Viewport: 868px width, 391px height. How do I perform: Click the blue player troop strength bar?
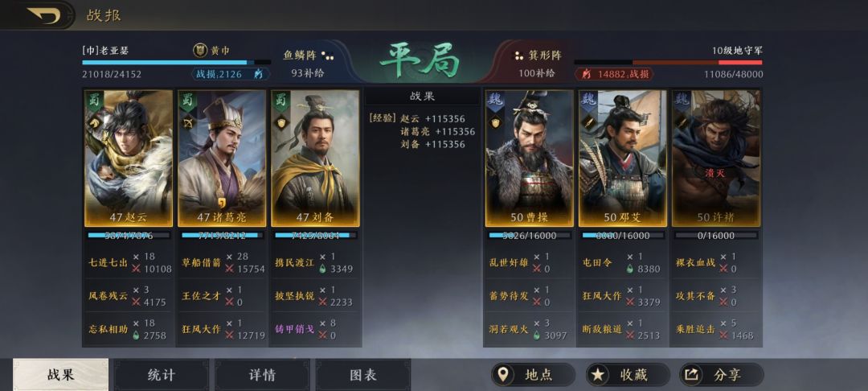(x=176, y=63)
